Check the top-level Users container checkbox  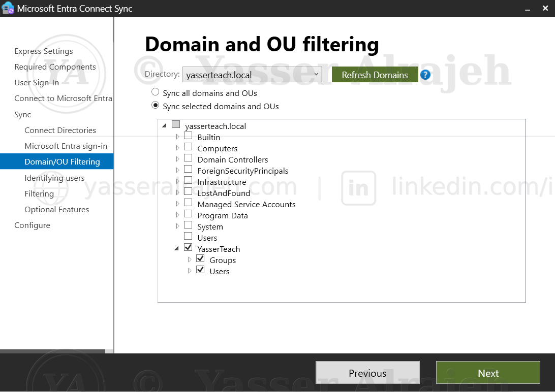coord(188,236)
